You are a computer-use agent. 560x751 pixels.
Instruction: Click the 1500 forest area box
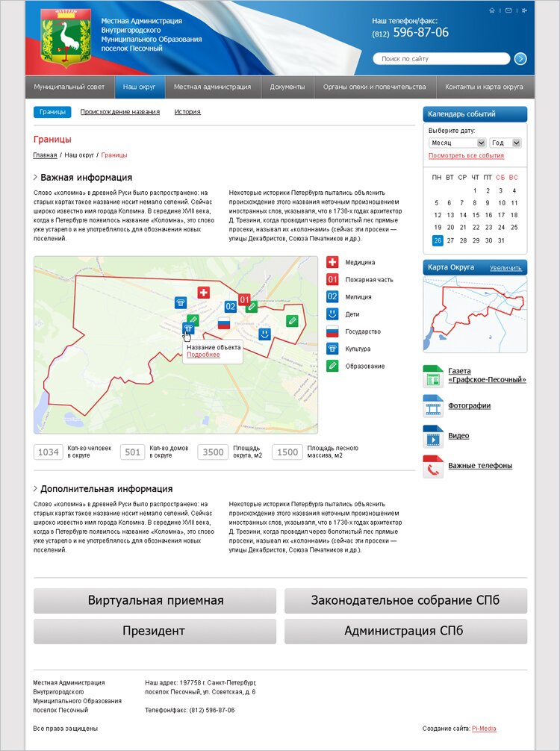click(x=287, y=452)
